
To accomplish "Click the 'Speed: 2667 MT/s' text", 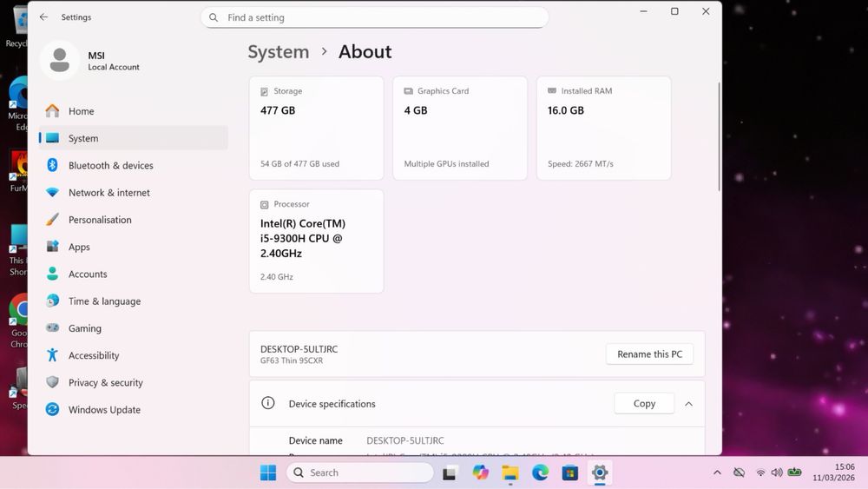I will (x=581, y=164).
